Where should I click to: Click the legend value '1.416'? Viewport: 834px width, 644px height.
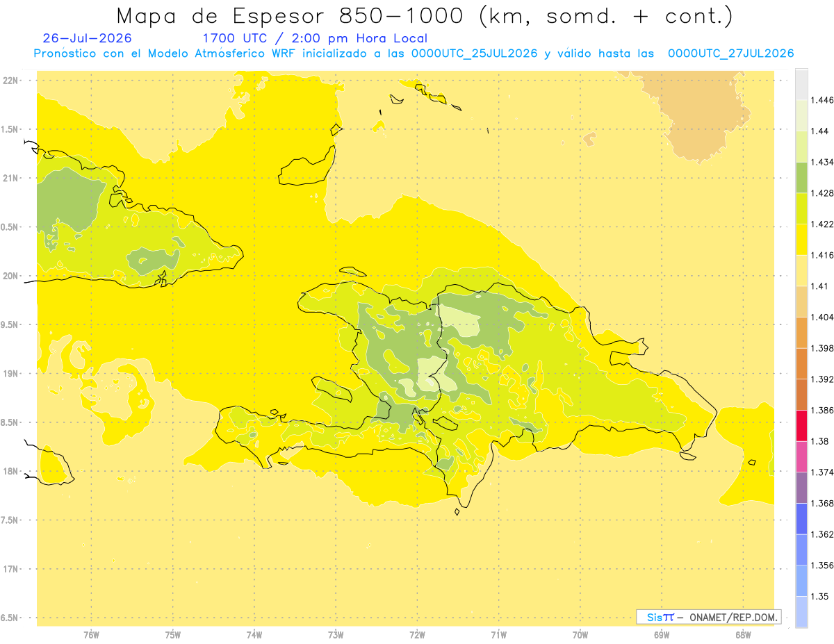point(822,255)
